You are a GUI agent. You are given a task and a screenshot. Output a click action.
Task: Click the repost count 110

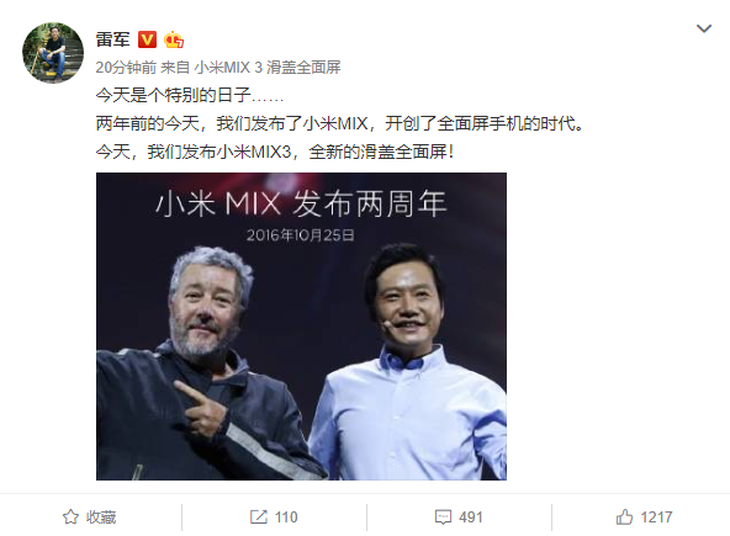(x=286, y=517)
